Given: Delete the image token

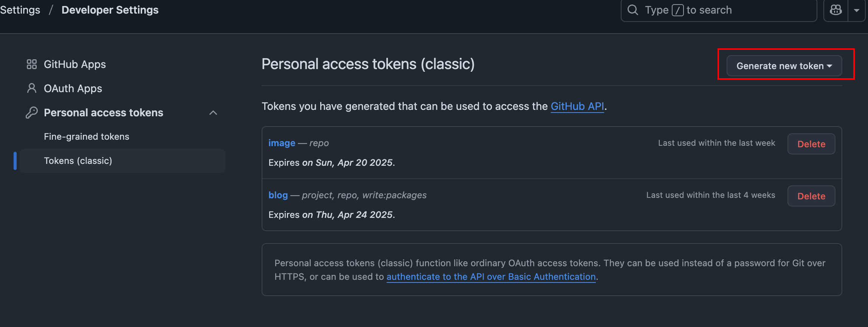Looking at the screenshot, I should click(811, 144).
